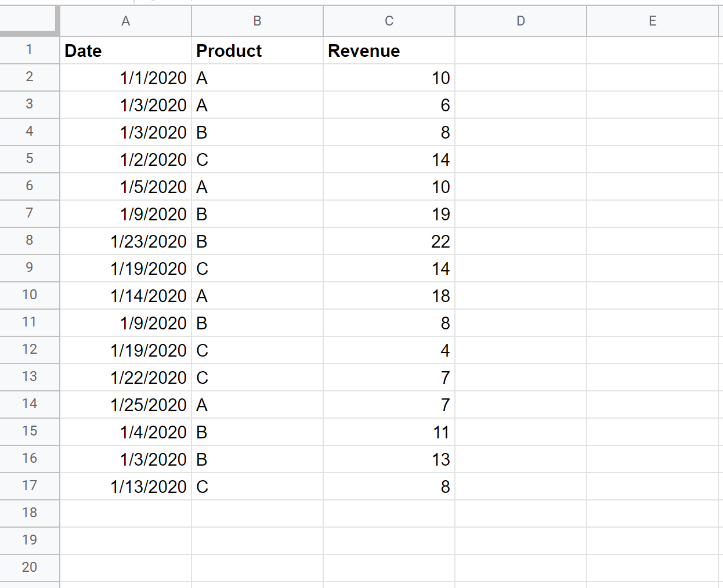Select column D header
The height and width of the screenshot is (588, 723).
(520, 21)
